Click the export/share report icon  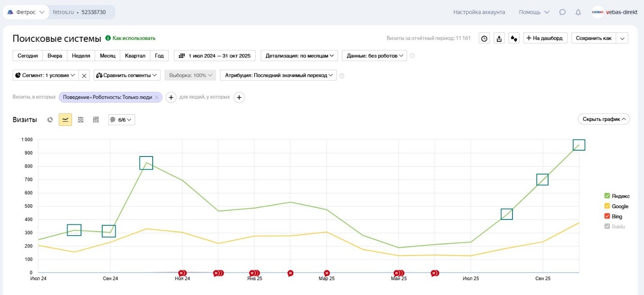(x=499, y=38)
